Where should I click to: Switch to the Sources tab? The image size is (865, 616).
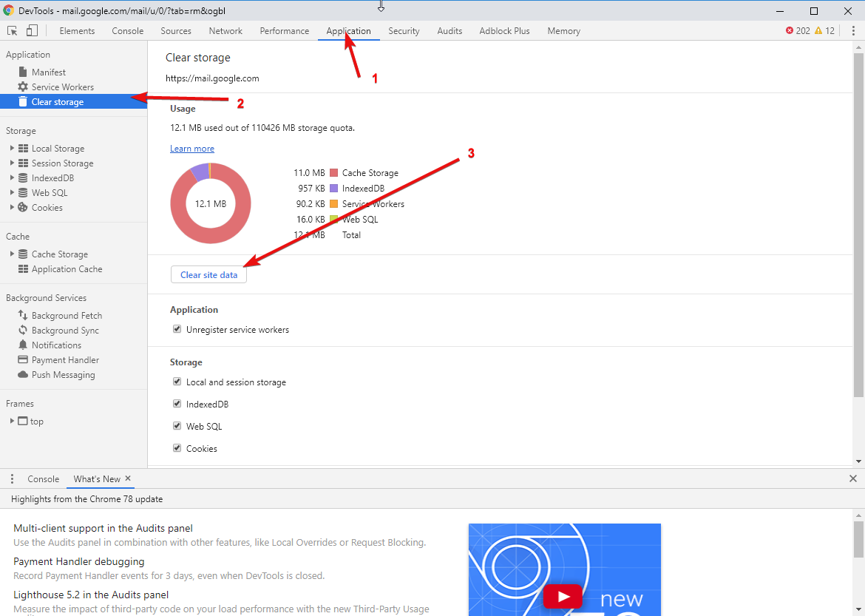(176, 31)
